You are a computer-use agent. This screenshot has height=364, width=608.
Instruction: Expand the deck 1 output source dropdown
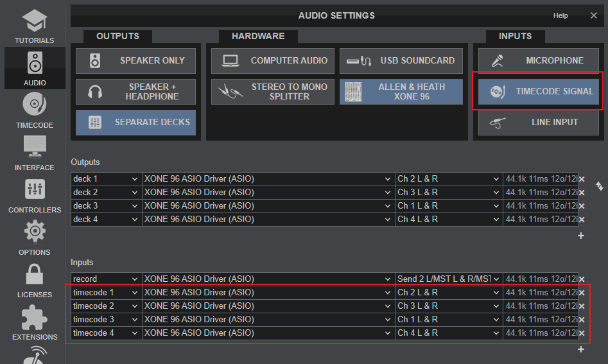click(106, 179)
